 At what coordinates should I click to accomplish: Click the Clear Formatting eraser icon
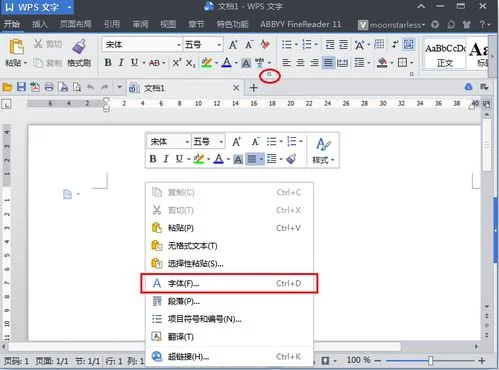(x=265, y=45)
